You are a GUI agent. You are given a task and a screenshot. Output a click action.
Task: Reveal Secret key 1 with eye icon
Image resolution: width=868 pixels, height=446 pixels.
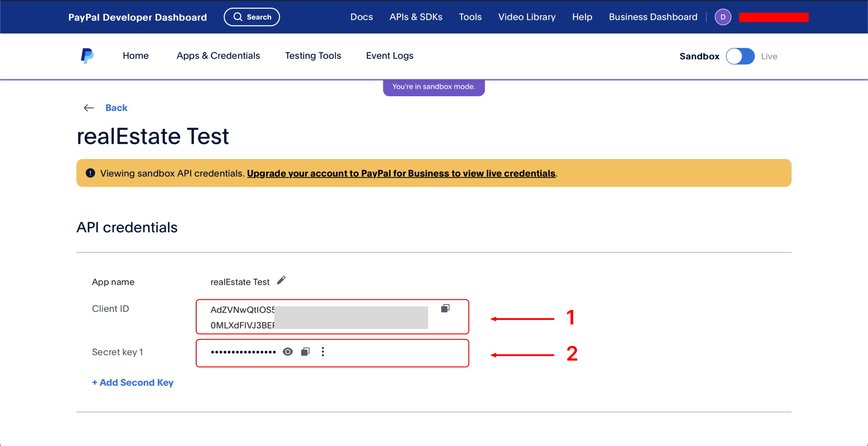[288, 352]
